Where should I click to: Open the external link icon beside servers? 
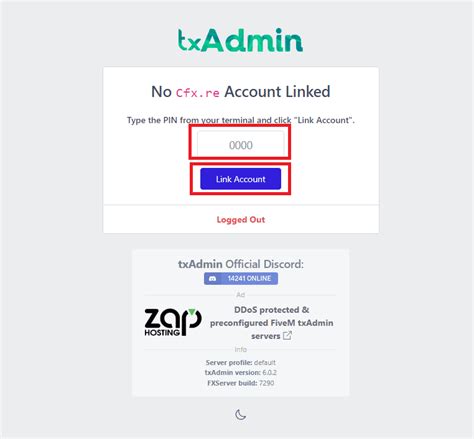pos(287,335)
